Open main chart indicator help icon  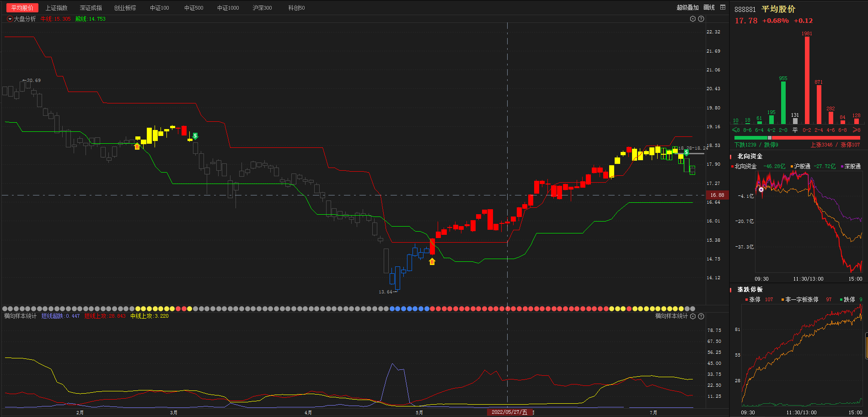coord(701,19)
